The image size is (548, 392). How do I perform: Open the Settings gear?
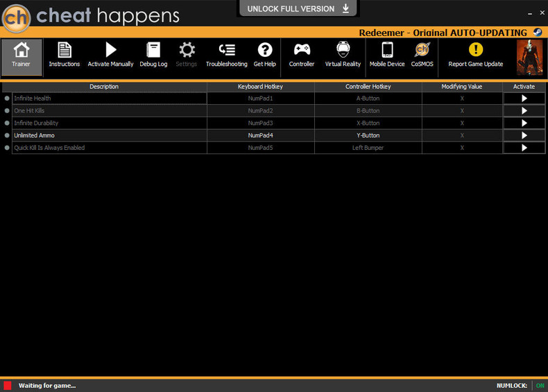[187, 55]
